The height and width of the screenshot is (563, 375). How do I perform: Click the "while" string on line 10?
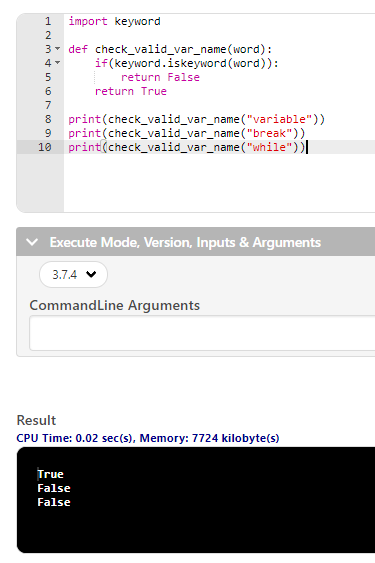269,147
